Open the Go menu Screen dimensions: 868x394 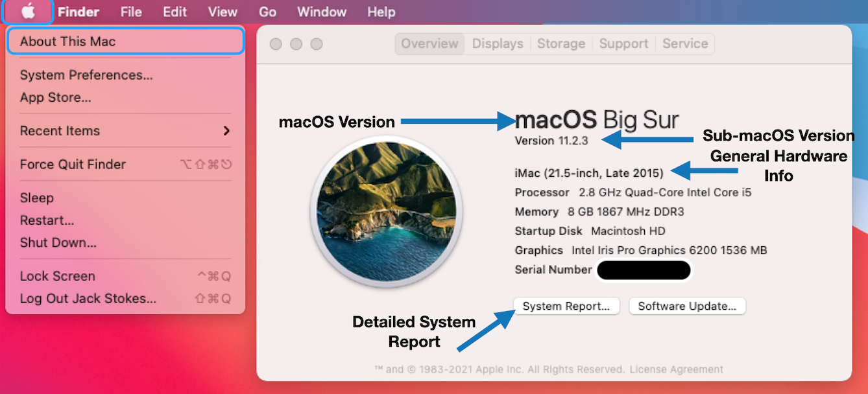click(x=267, y=12)
